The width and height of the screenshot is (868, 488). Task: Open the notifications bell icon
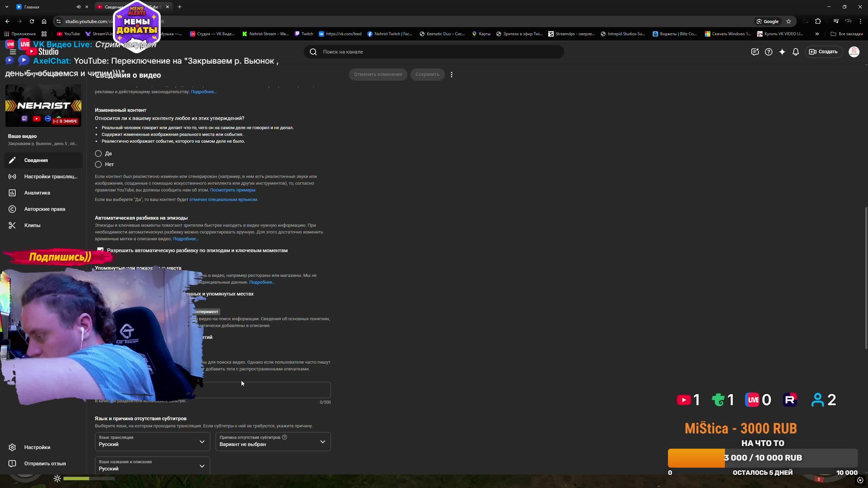795,52
